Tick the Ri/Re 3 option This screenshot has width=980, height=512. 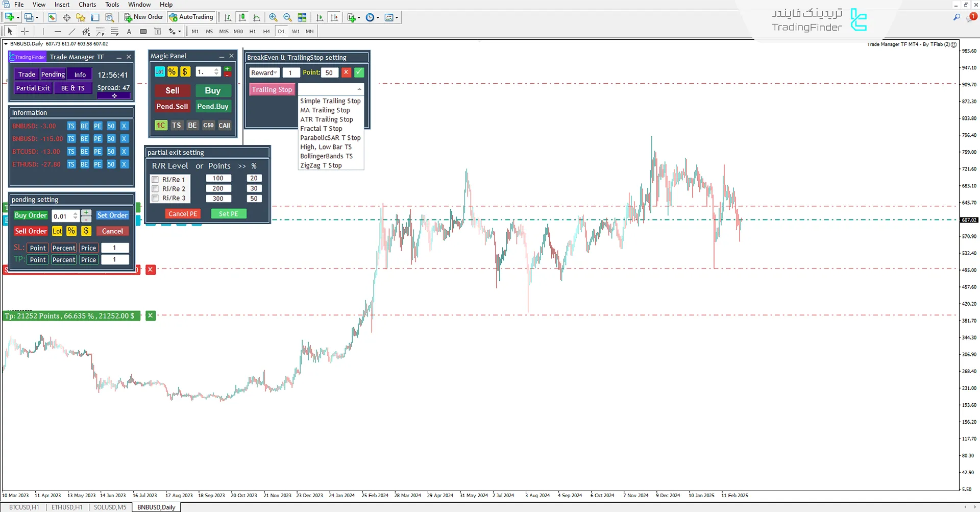(155, 198)
